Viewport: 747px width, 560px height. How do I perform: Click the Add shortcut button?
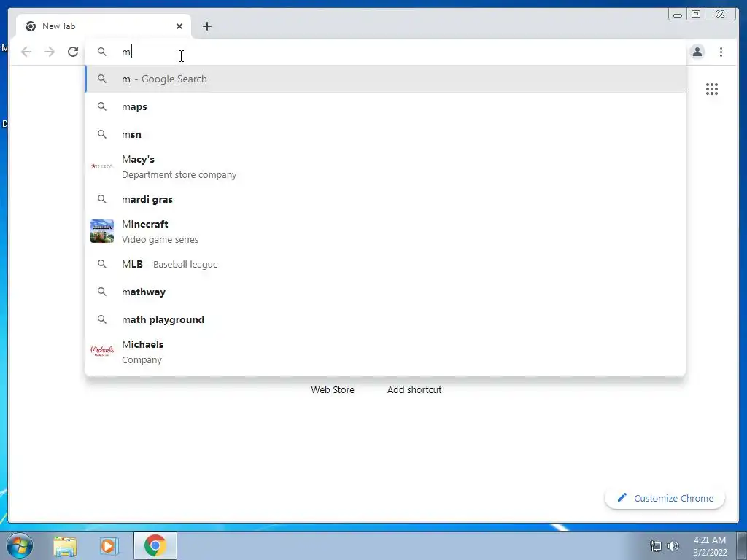[414, 389]
